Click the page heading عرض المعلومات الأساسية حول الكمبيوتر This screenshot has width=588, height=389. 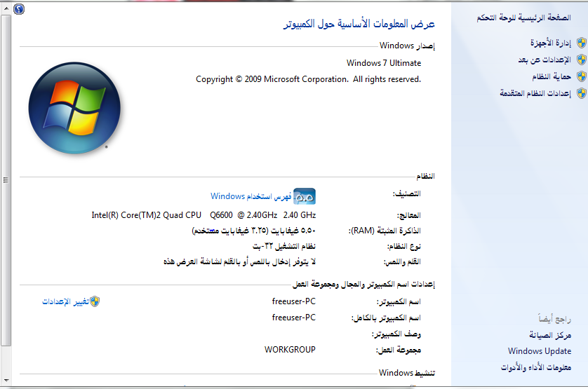(x=359, y=24)
